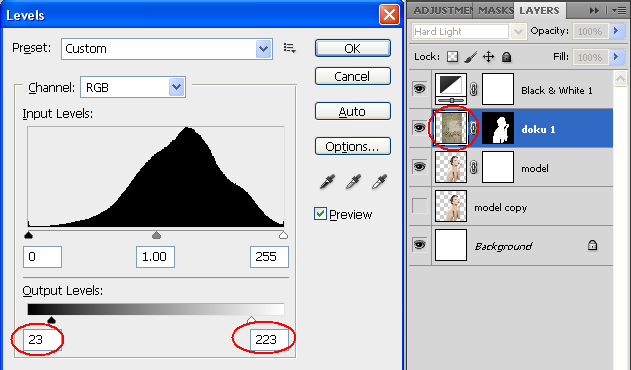Open the Opacity slider arrow
The width and height of the screenshot is (631, 370).
616,31
